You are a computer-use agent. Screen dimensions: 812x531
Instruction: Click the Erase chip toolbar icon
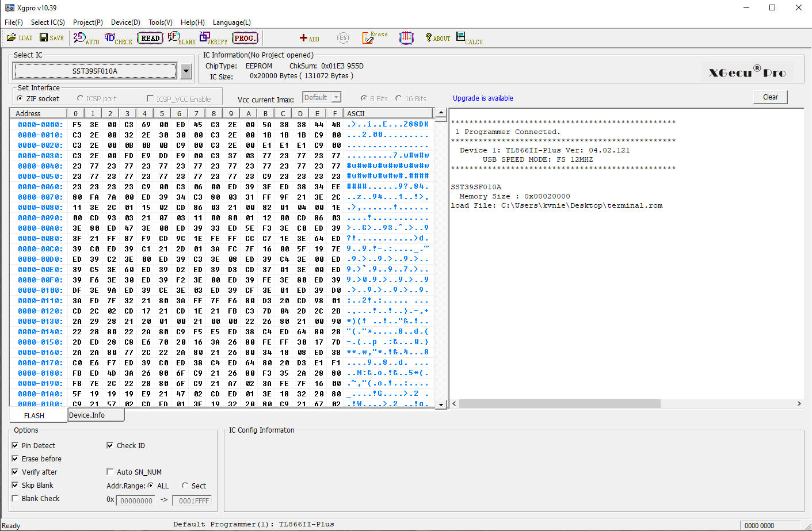[x=374, y=38]
